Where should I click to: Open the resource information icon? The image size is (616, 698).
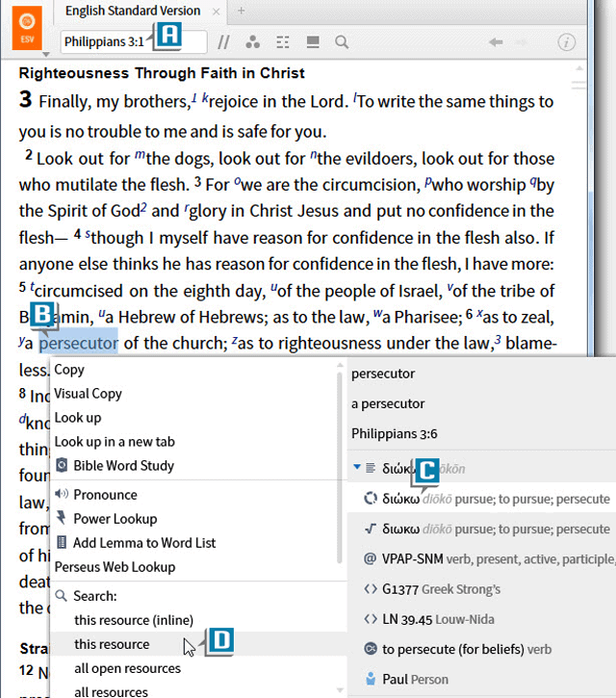(x=567, y=42)
